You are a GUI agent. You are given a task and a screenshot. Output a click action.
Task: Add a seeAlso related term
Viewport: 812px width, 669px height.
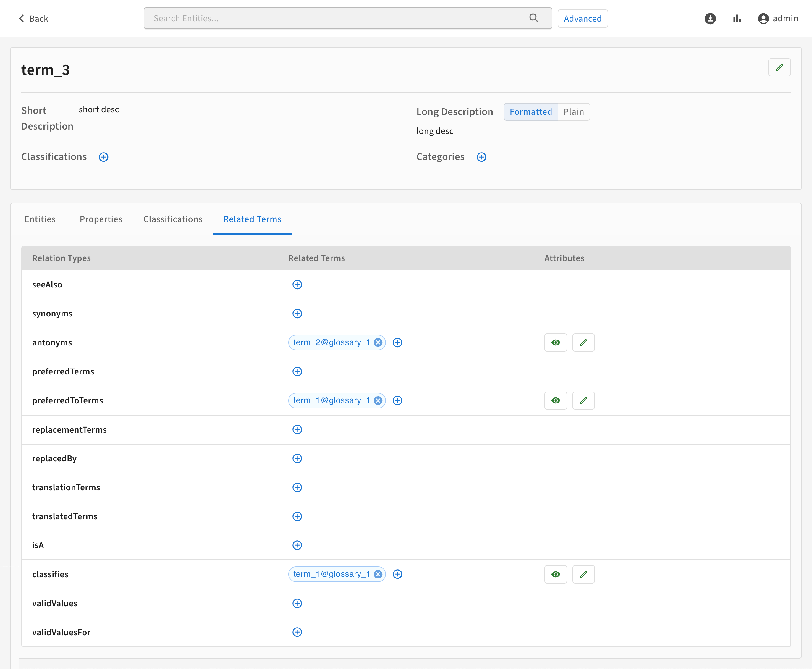[297, 285]
